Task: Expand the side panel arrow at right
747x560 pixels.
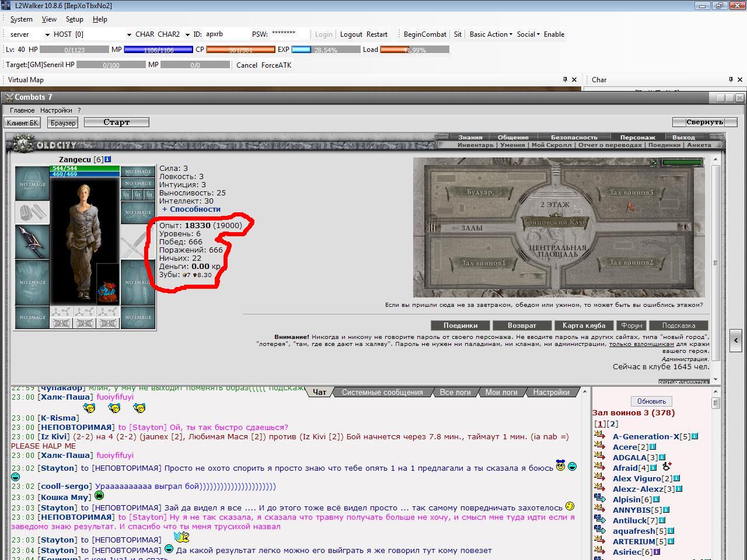Action: (x=736, y=340)
